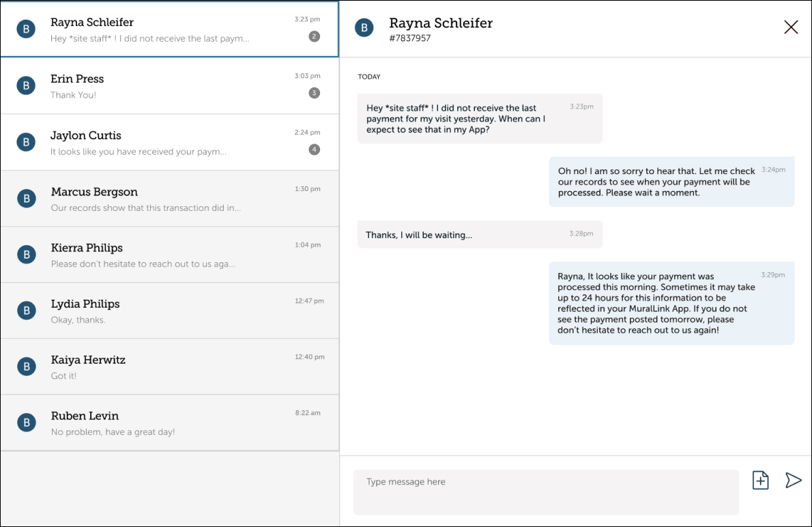Click the unread badge on Erin Press
The height and width of the screenshot is (527, 812).
point(314,93)
